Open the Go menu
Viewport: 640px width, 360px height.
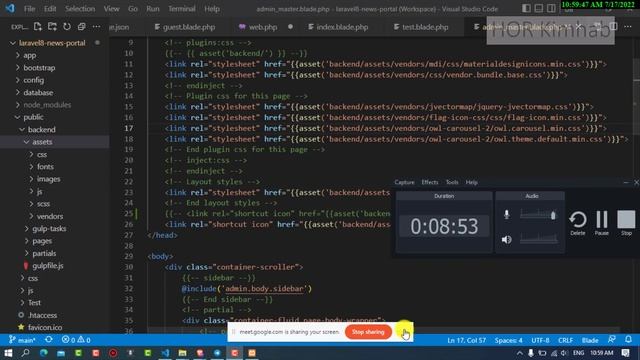(133, 9)
